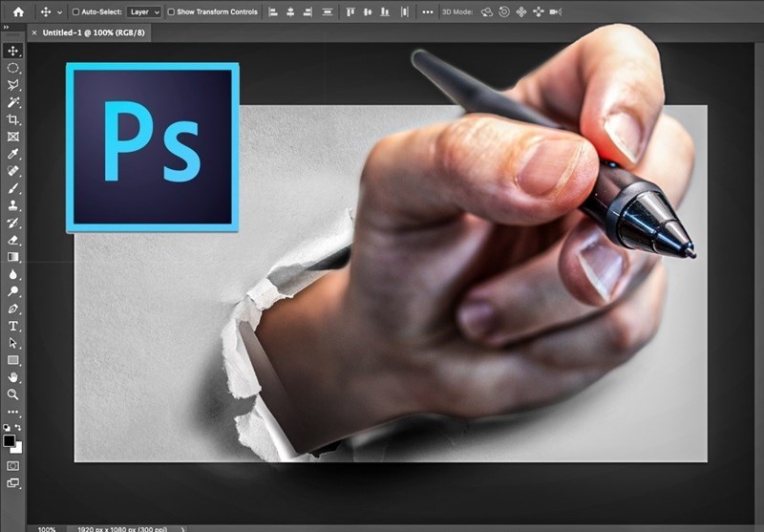The image size is (764, 532).
Task: Distribute layers horizontally
Action: 404,11
